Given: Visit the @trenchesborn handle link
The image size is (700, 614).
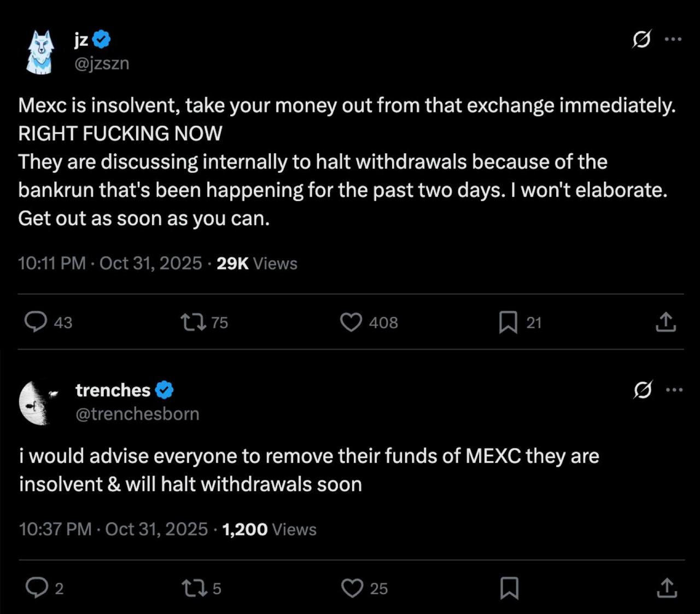Looking at the screenshot, I should tap(137, 414).
